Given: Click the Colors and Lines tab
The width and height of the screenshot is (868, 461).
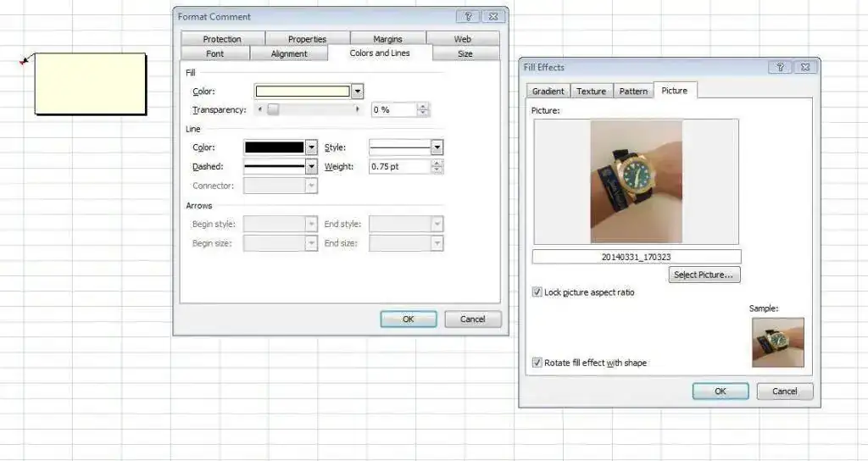Looking at the screenshot, I should point(380,53).
